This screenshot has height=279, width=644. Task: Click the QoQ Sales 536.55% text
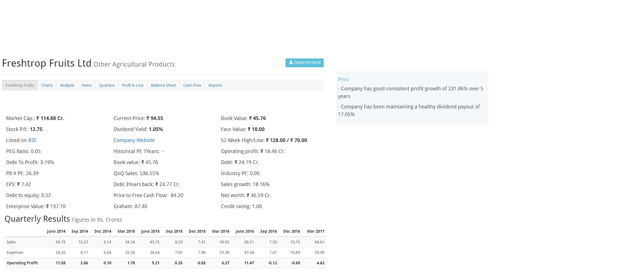coord(136,173)
